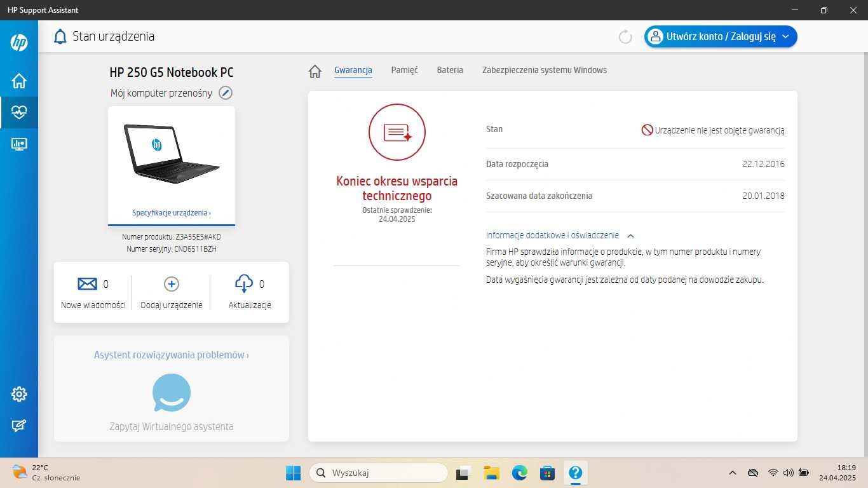The image size is (868, 488).
Task: Click the refresh circular arrow icon
Action: pyautogui.click(x=625, y=37)
